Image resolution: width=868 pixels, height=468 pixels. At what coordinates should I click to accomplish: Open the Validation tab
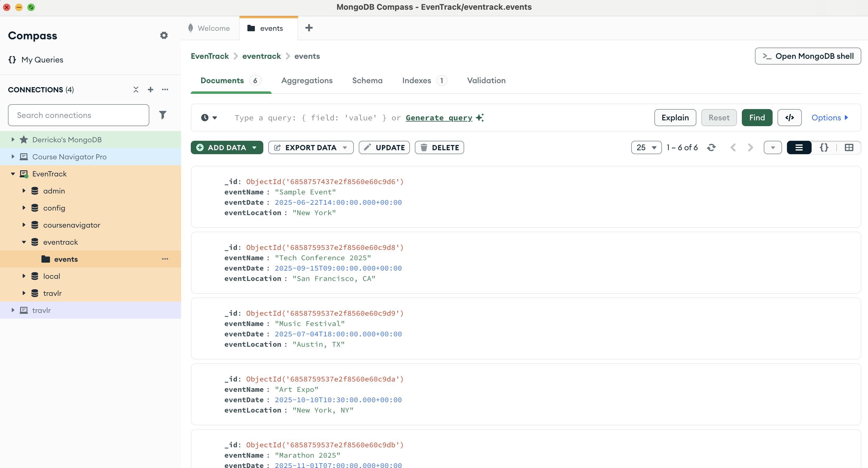pyautogui.click(x=486, y=80)
